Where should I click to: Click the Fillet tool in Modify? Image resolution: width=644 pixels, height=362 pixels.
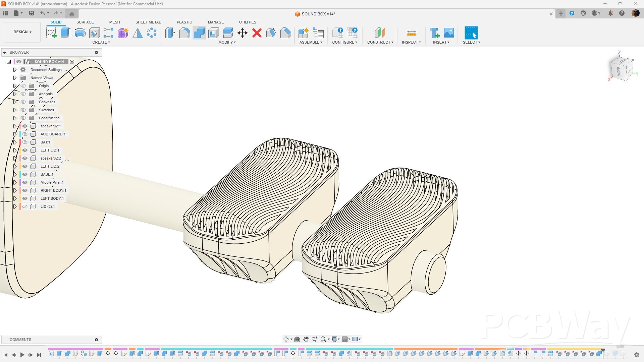[184, 33]
